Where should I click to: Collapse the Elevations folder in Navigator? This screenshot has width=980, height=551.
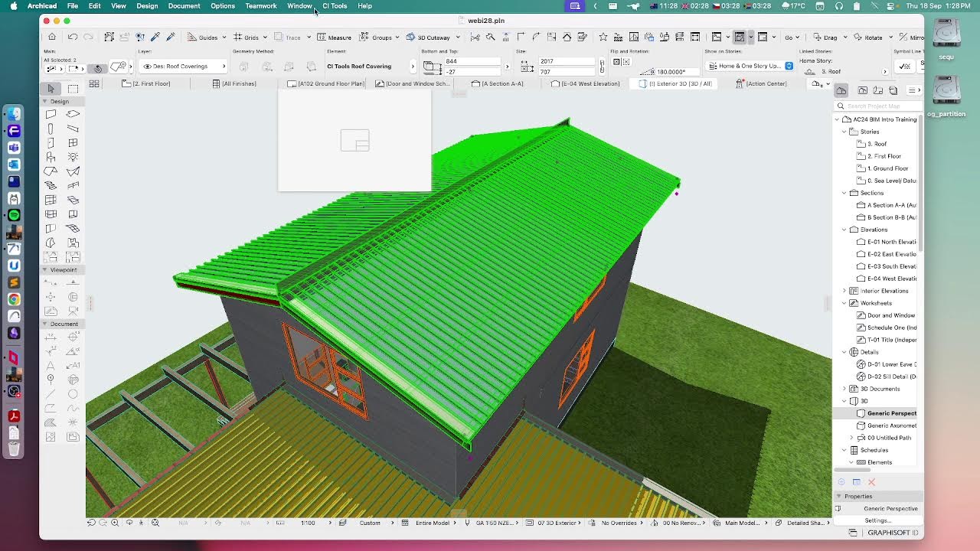pyautogui.click(x=844, y=230)
